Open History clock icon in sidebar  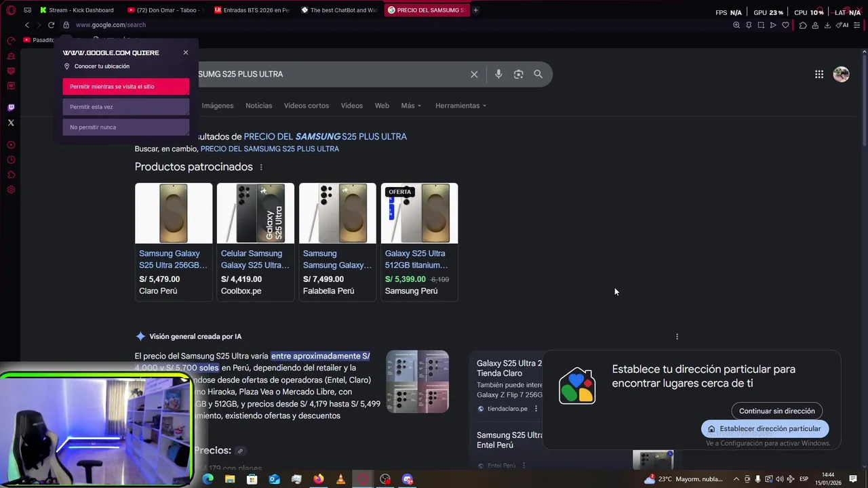pos(11,160)
